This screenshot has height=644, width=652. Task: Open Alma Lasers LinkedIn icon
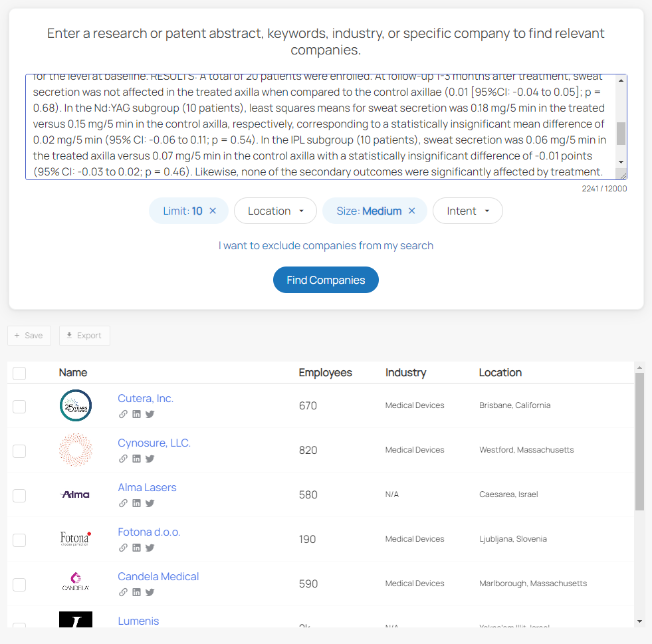click(136, 503)
